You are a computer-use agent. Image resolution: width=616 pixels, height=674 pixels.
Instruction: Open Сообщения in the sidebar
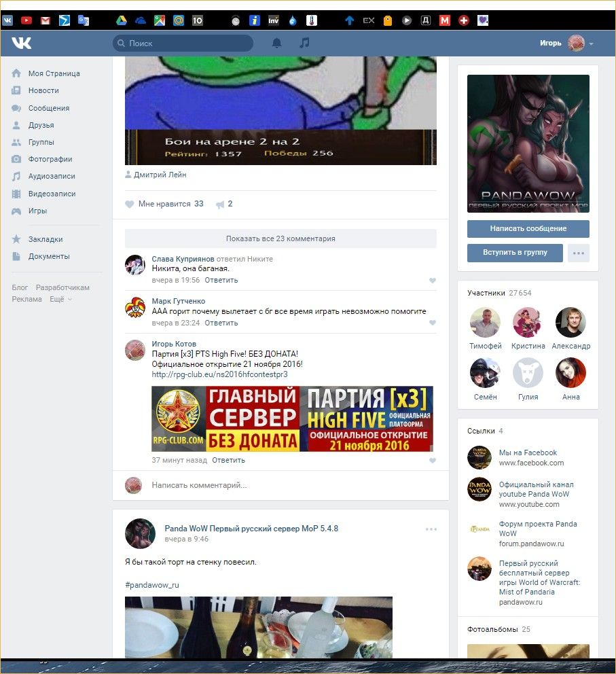pos(48,108)
